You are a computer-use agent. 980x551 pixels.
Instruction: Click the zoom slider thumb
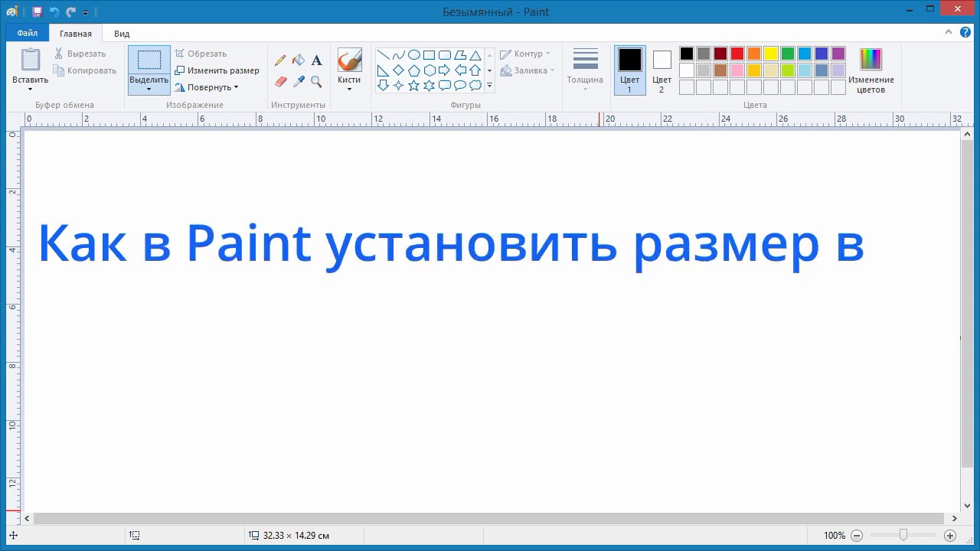903,536
